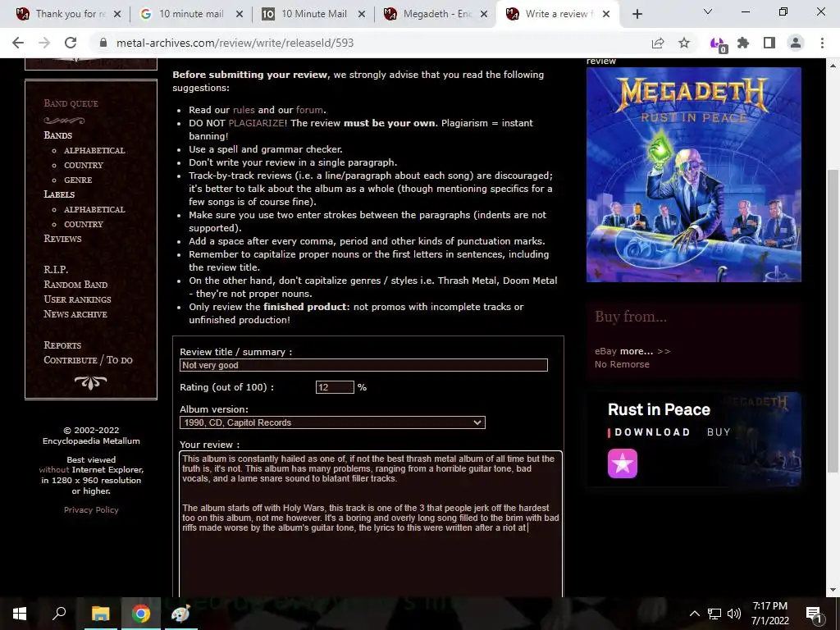Open the Privacy Policy link

[x=91, y=510]
